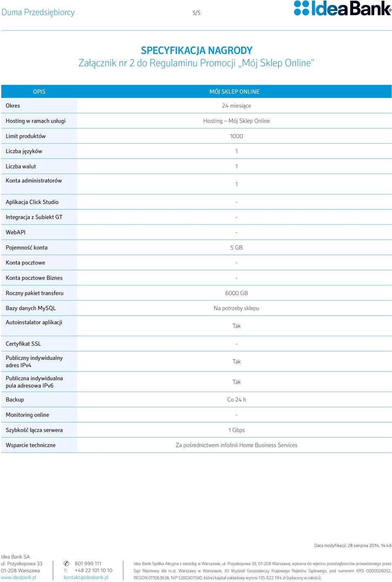The width and height of the screenshot is (392, 582).
Task: Click the 801 999 111 phone number
Action: pos(88,564)
